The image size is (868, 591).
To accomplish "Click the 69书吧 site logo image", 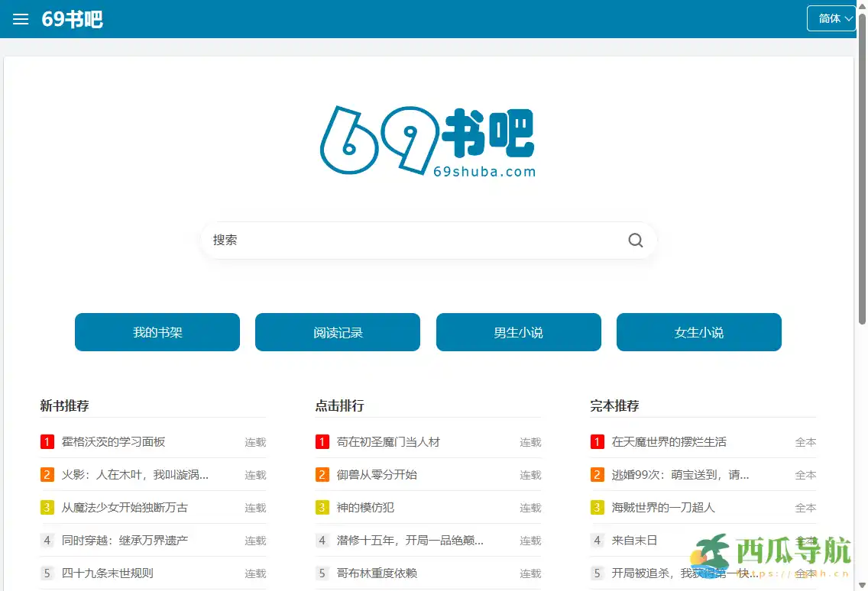I will pos(428,140).
